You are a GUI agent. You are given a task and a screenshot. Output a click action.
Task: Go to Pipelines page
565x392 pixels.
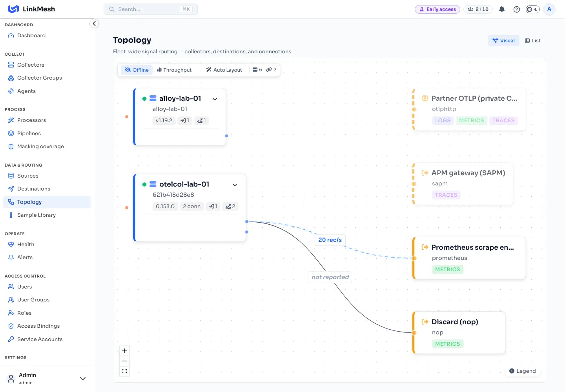click(47, 133)
